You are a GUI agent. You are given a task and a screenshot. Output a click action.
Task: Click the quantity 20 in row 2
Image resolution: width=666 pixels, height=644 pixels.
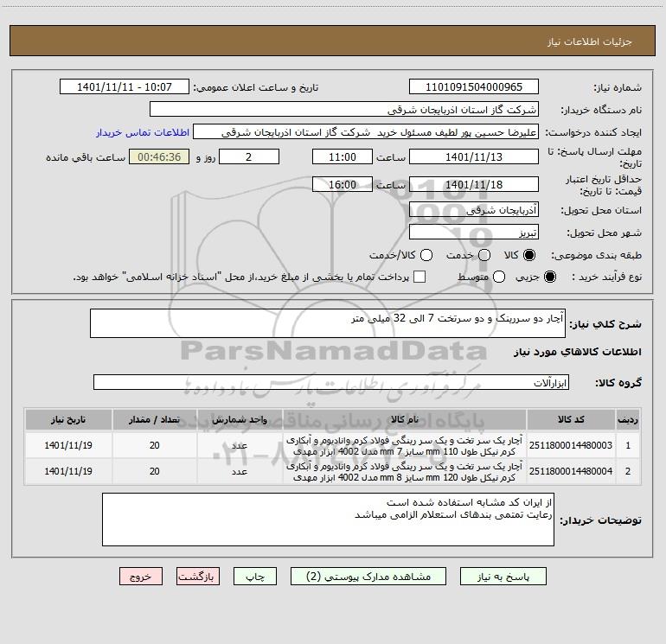point(154,471)
